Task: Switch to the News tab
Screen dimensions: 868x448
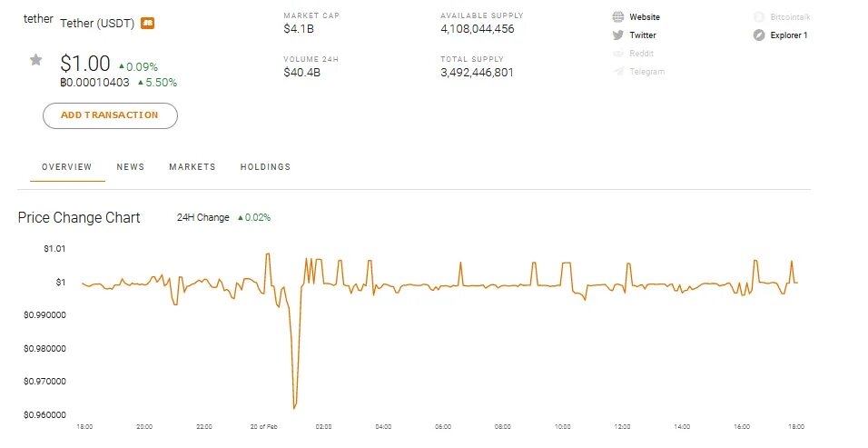Action: (131, 166)
